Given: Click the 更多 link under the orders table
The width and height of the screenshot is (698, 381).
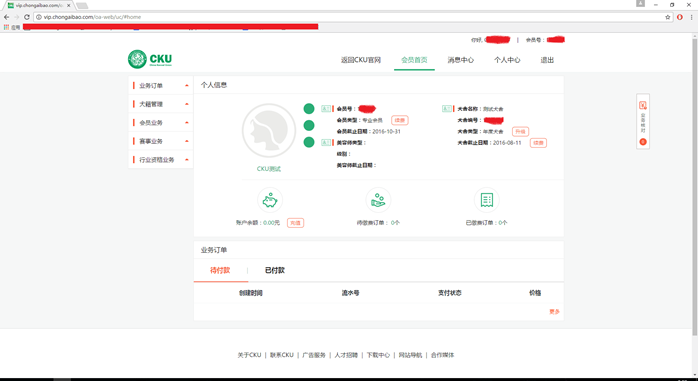Looking at the screenshot, I should (x=554, y=312).
